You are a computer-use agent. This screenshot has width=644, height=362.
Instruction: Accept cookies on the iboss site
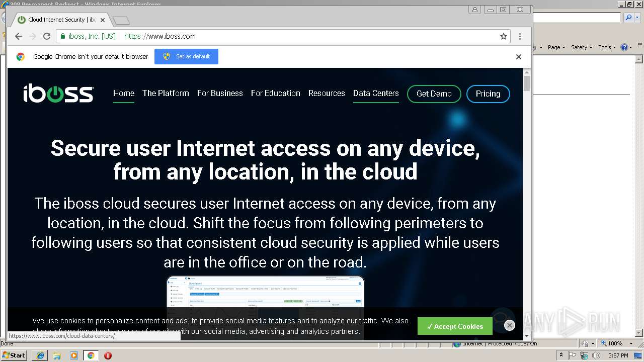(454, 326)
